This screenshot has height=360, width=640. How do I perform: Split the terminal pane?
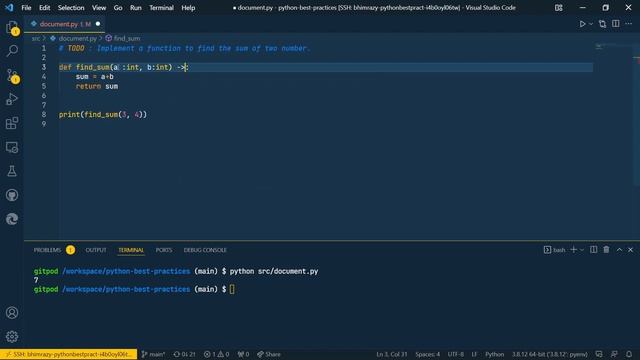click(x=593, y=250)
